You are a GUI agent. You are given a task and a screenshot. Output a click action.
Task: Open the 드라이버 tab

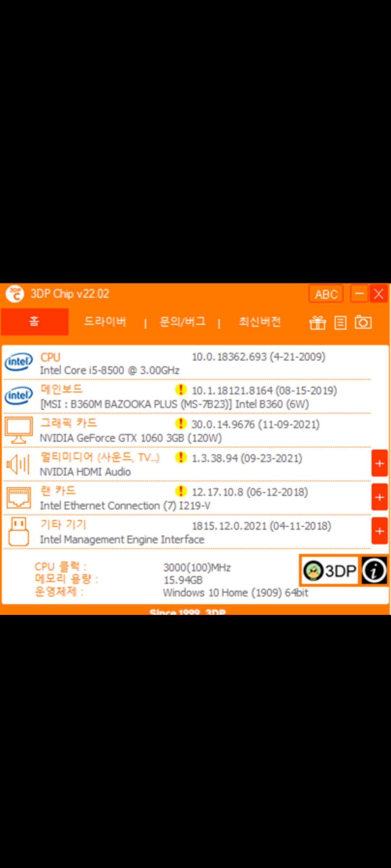105,322
